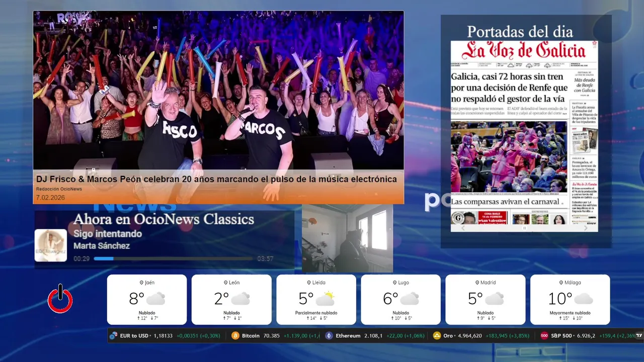Click the total duration 03:57
This screenshot has width=644, height=362.
265,258
